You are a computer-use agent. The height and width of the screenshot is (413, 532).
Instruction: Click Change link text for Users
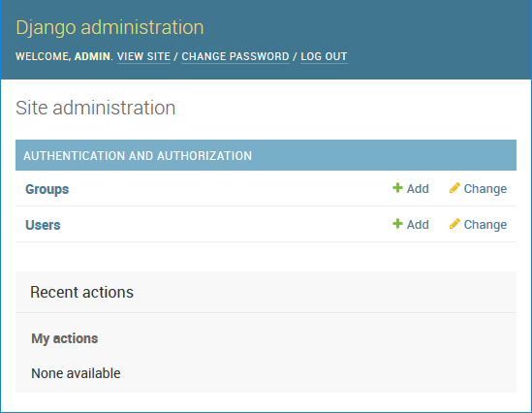(485, 225)
